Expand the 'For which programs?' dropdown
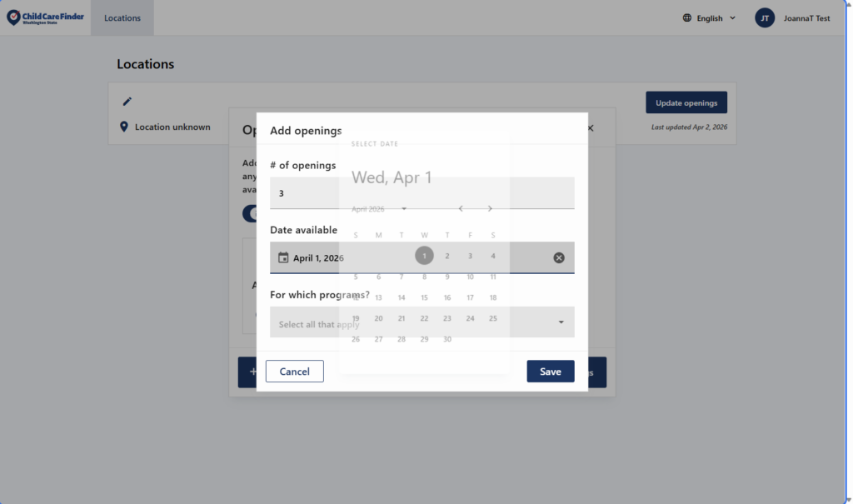Screen dimensions: 853x504 tap(561, 322)
